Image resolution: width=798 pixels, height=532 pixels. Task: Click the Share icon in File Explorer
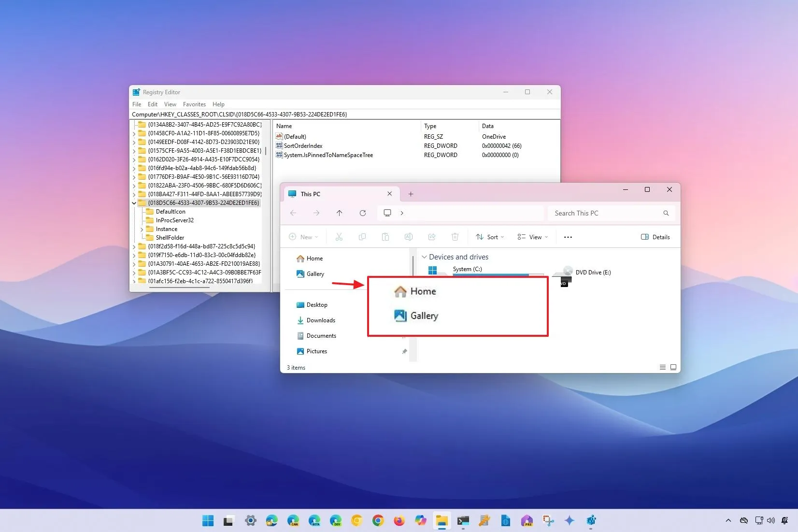coord(431,237)
